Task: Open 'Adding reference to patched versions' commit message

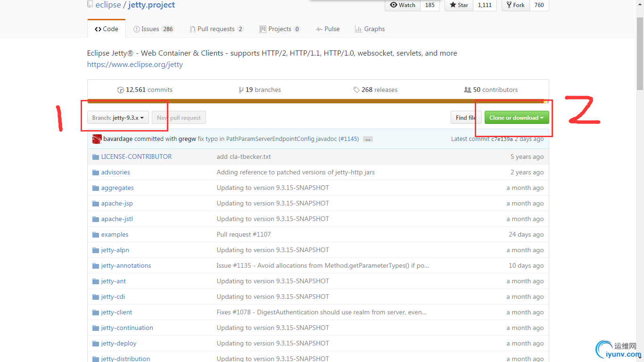Action: tap(296, 173)
